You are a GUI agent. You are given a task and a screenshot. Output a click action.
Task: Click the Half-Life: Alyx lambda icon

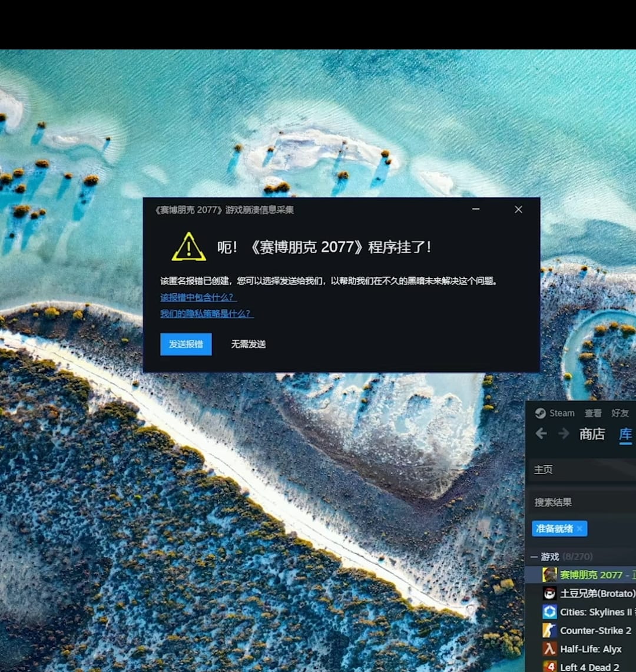click(549, 648)
